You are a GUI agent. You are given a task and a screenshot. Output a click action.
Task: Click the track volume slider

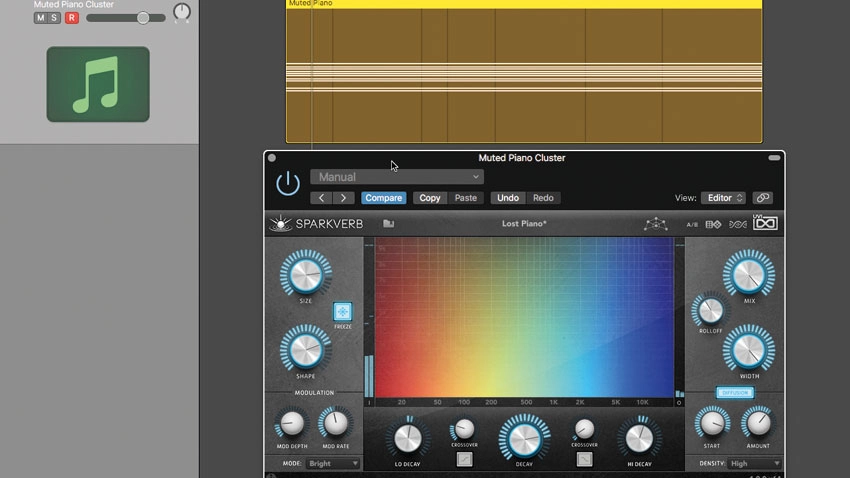point(126,18)
